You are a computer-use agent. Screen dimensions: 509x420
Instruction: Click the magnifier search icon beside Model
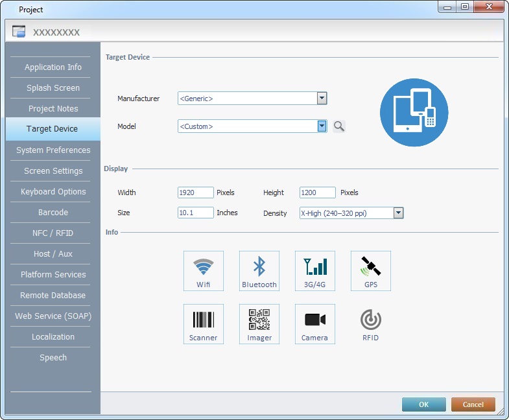(x=339, y=126)
